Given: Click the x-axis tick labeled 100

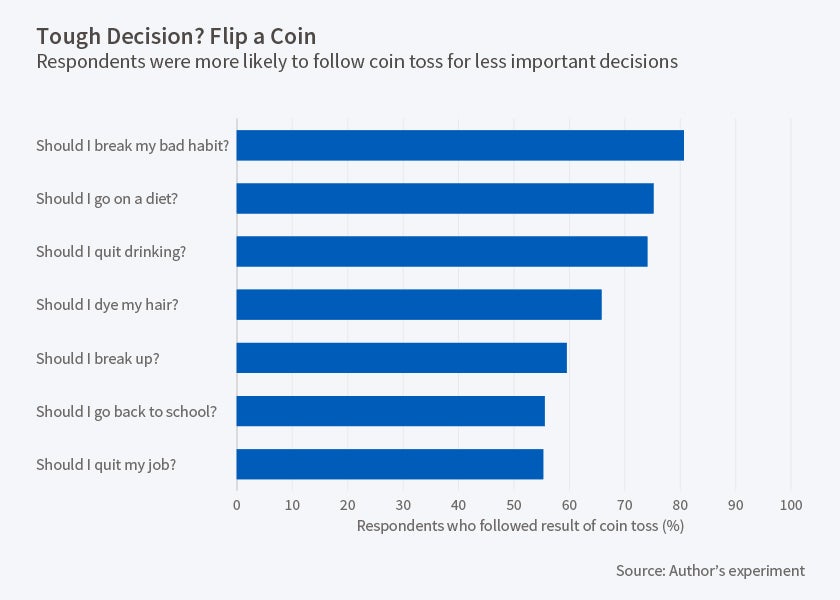Looking at the screenshot, I should tap(791, 505).
